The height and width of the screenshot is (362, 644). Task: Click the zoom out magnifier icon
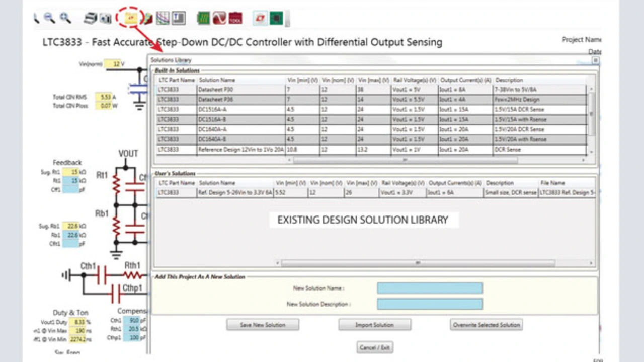(x=49, y=19)
